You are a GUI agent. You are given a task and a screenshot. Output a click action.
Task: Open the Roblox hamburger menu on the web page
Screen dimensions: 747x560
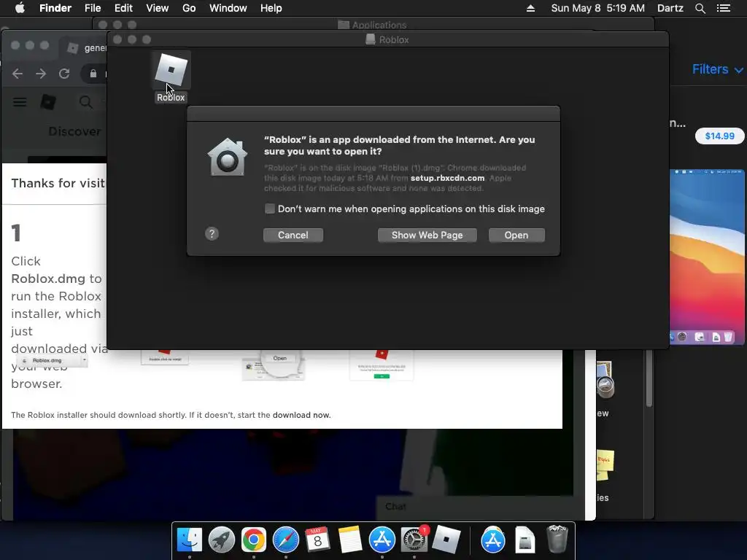click(20, 102)
